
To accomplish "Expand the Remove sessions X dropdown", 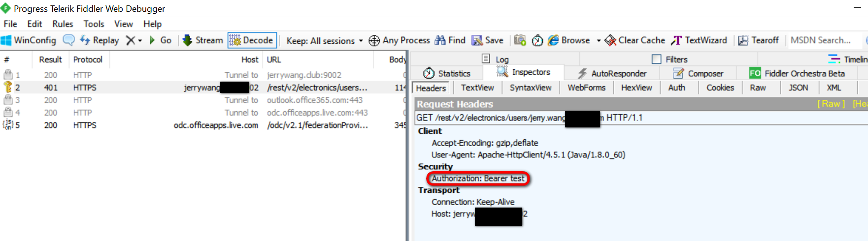I will click(140, 40).
